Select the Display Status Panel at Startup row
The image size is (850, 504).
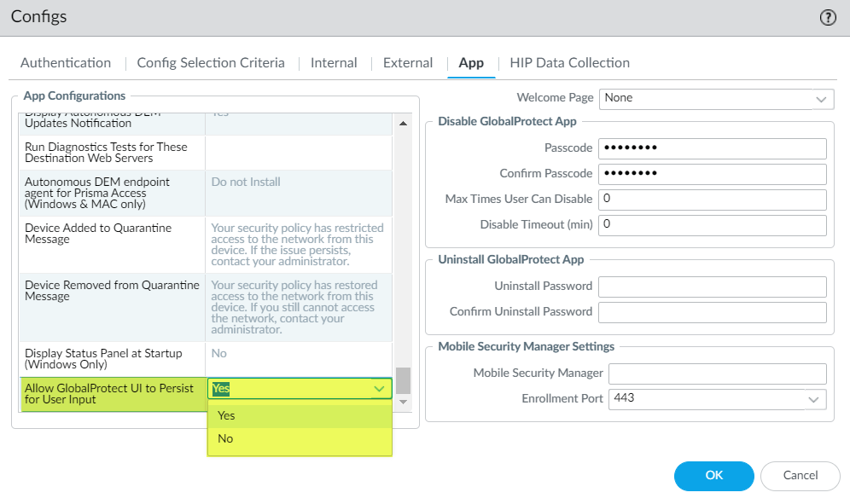111,359
